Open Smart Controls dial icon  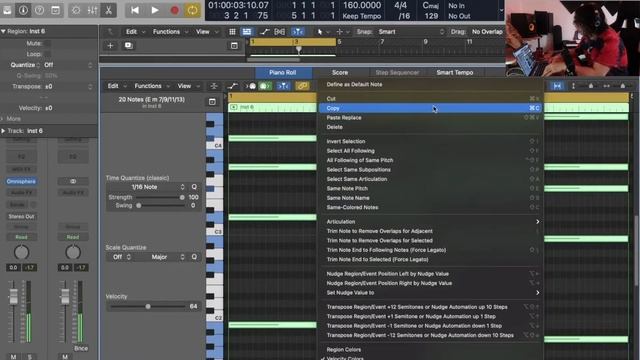[x=76, y=10]
